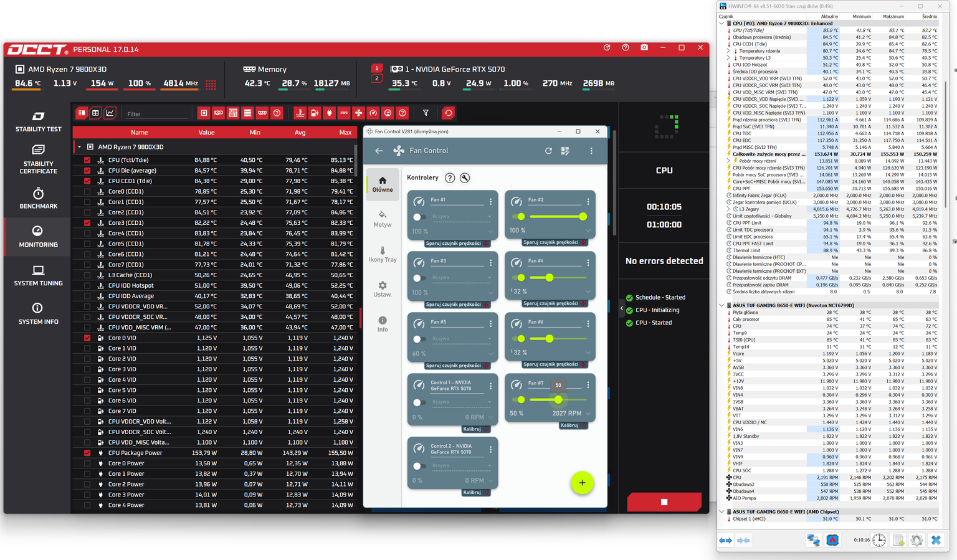Click the table view icon in OCCT toolbar
This screenshot has height=560, width=957.
click(x=95, y=113)
